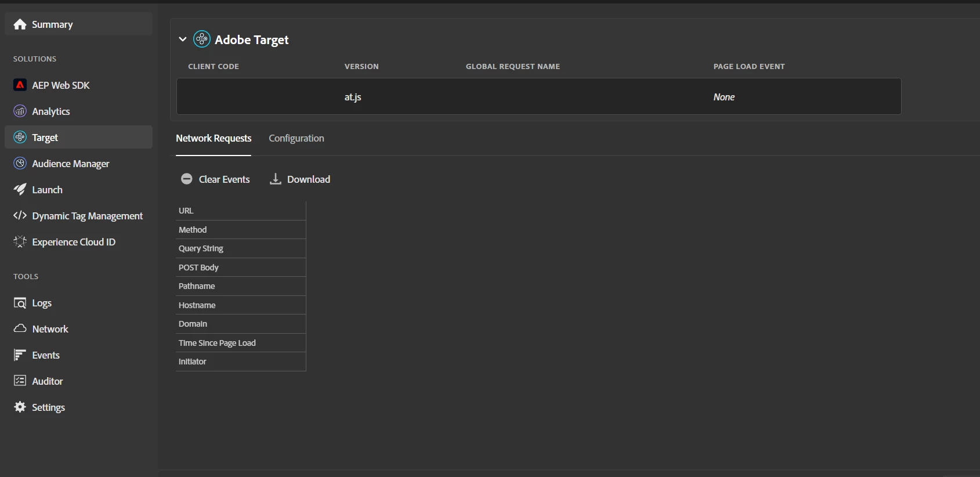Click the Download arrow icon
The height and width of the screenshot is (477, 980).
click(276, 179)
